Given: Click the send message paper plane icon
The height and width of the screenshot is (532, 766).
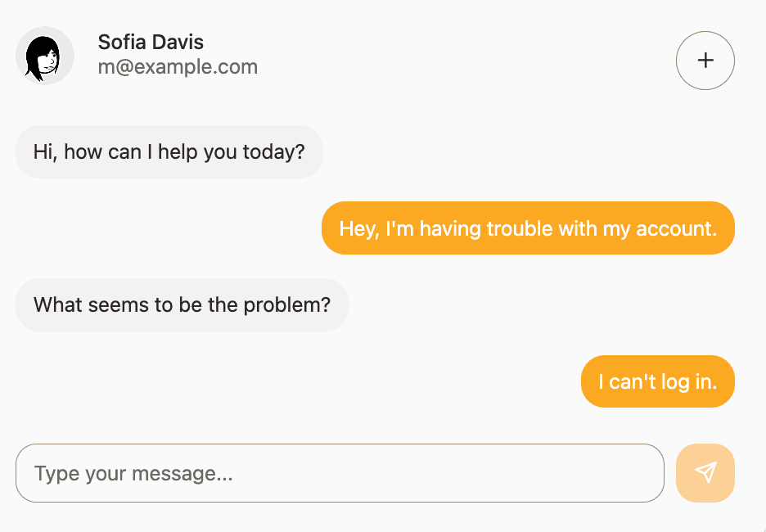Looking at the screenshot, I should (x=705, y=472).
